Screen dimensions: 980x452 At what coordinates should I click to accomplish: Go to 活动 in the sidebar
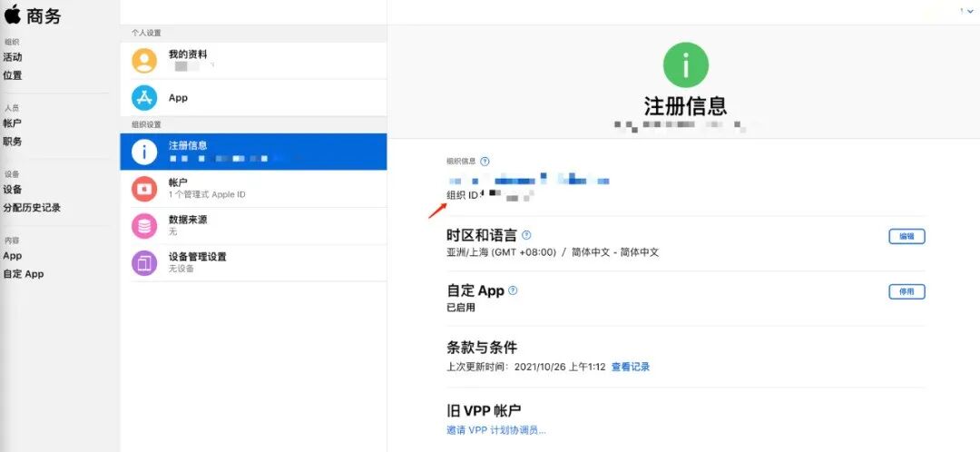click(x=13, y=57)
